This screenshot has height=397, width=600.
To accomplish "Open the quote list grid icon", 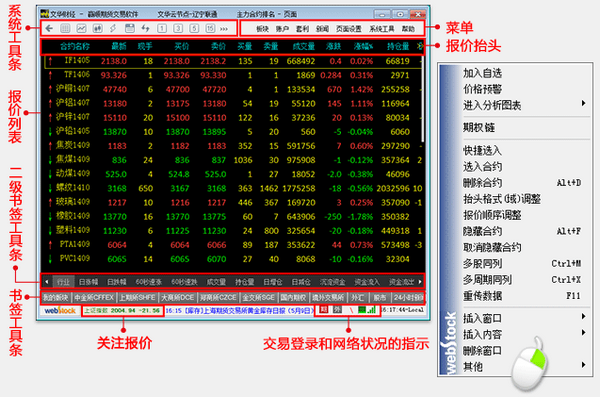I will point(65,28).
